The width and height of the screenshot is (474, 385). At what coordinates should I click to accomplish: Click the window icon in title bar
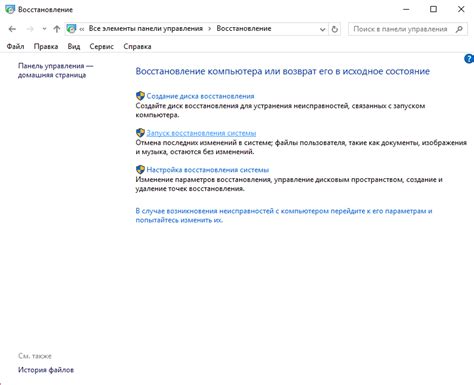pyautogui.click(x=10, y=9)
